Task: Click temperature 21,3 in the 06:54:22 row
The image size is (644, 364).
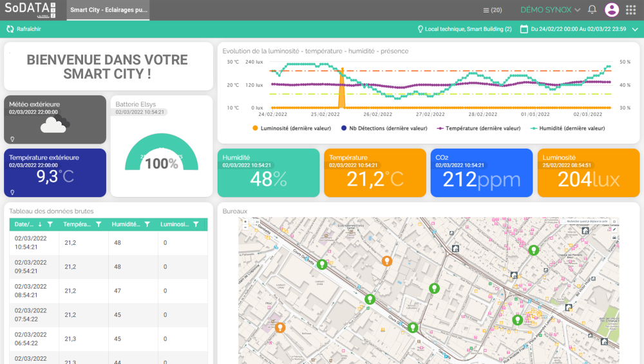Action: click(x=70, y=339)
